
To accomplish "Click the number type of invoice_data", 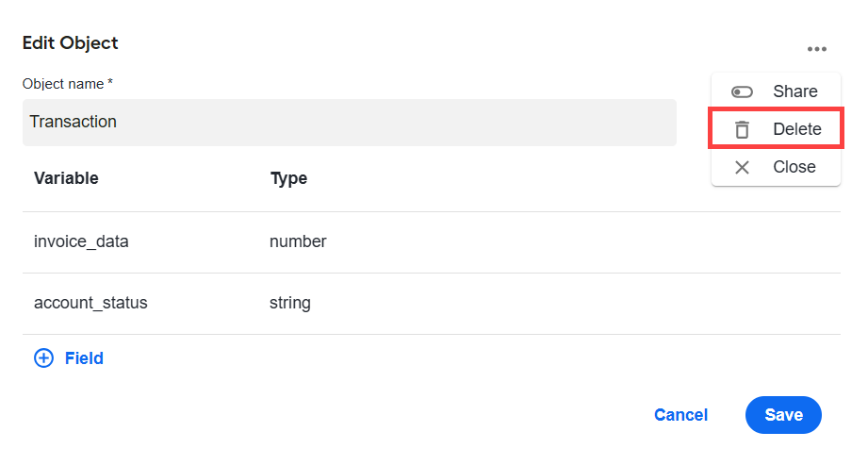I will coord(298,241).
